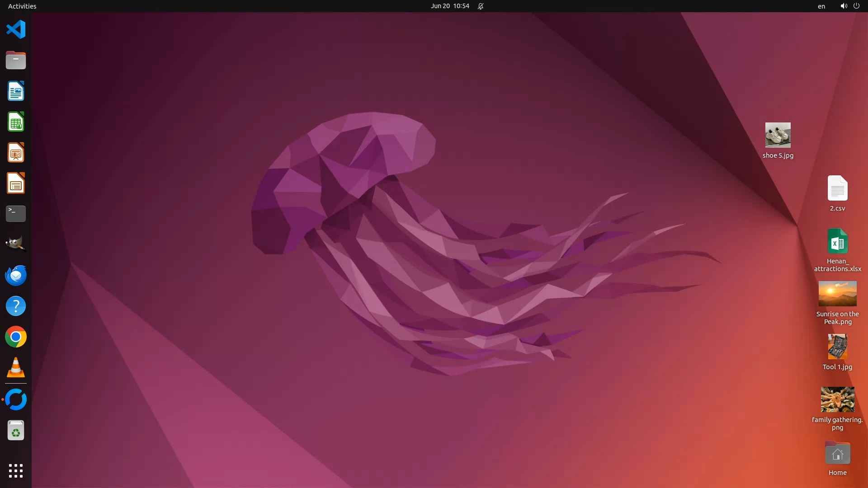
Task: Open the date and time menu
Action: [449, 6]
